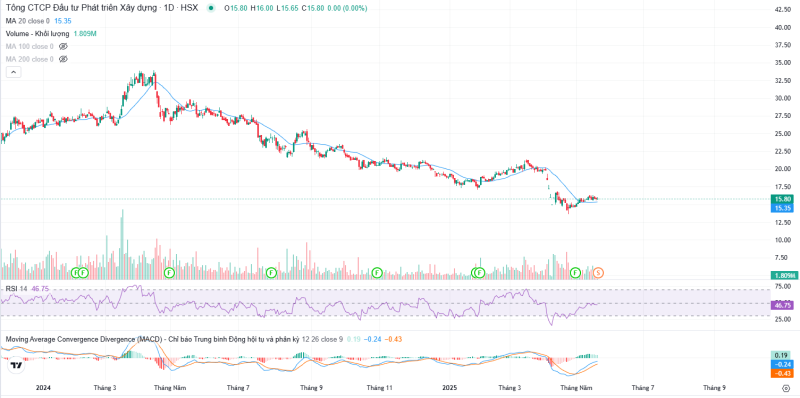Click the green market status dot beside HSX

pos(211,8)
